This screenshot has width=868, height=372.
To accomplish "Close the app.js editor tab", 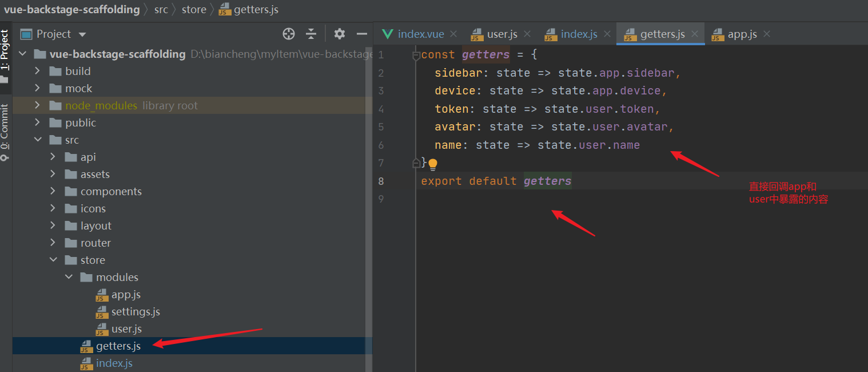I will click(767, 34).
